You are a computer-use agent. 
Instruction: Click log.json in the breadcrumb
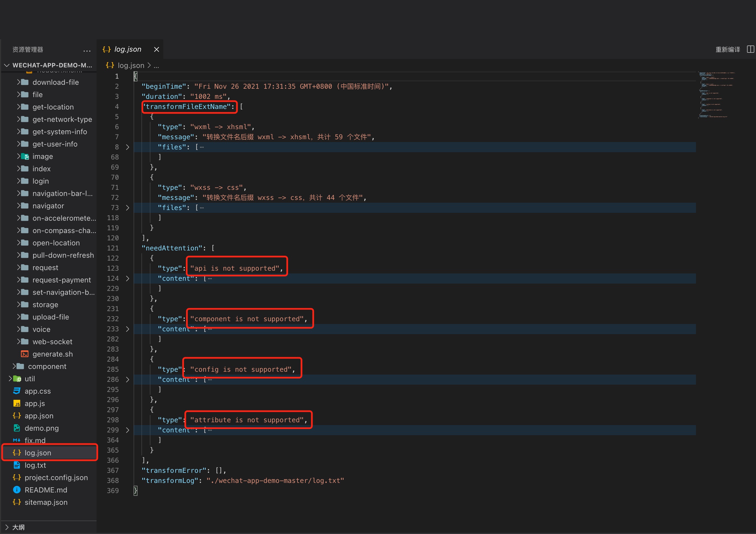pos(131,65)
